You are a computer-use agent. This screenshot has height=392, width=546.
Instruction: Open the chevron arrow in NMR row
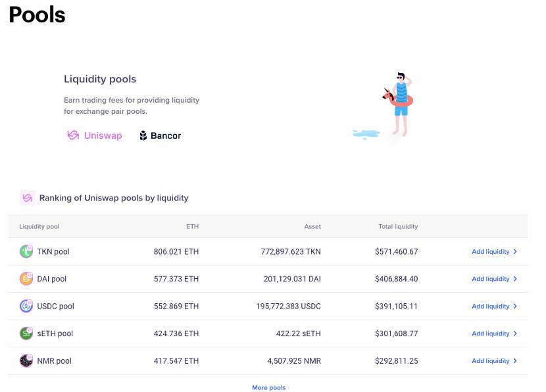[x=515, y=360]
